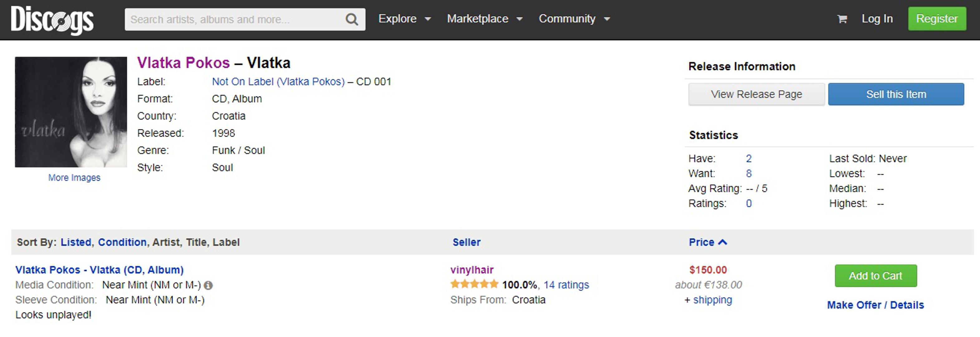Image resolution: width=980 pixels, height=337 pixels.
Task: Expand the Community dropdown menu
Action: (x=574, y=19)
